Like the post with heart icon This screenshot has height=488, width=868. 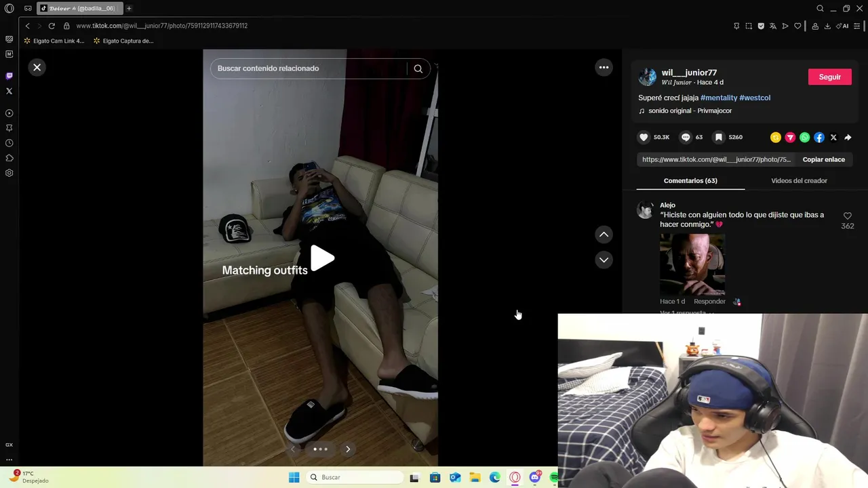pyautogui.click(x=644, y=137)
